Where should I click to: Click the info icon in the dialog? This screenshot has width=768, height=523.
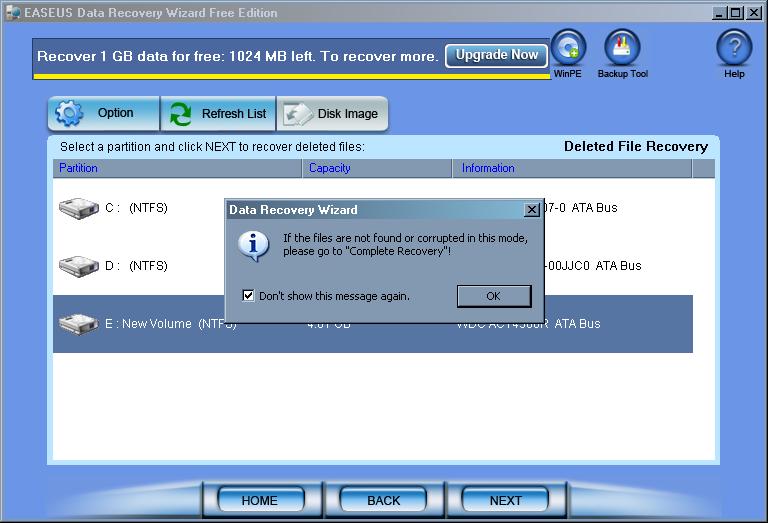(x=253, y=245)
